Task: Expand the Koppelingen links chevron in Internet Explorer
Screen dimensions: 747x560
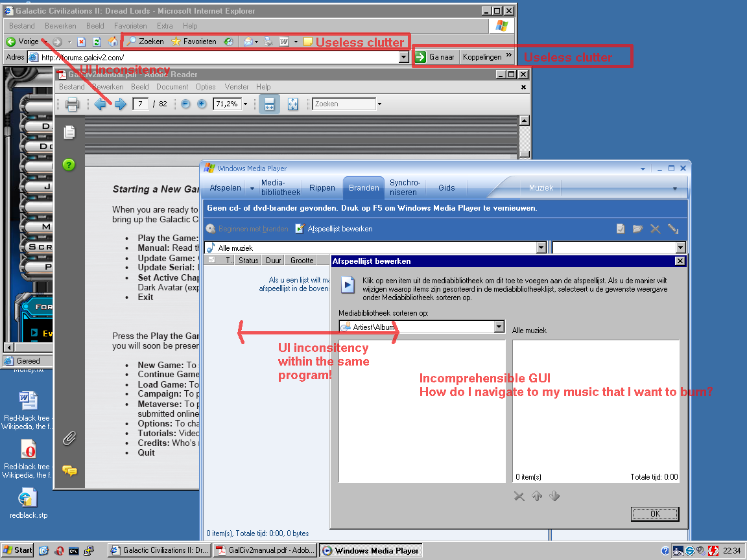Action: pos(509,55)
